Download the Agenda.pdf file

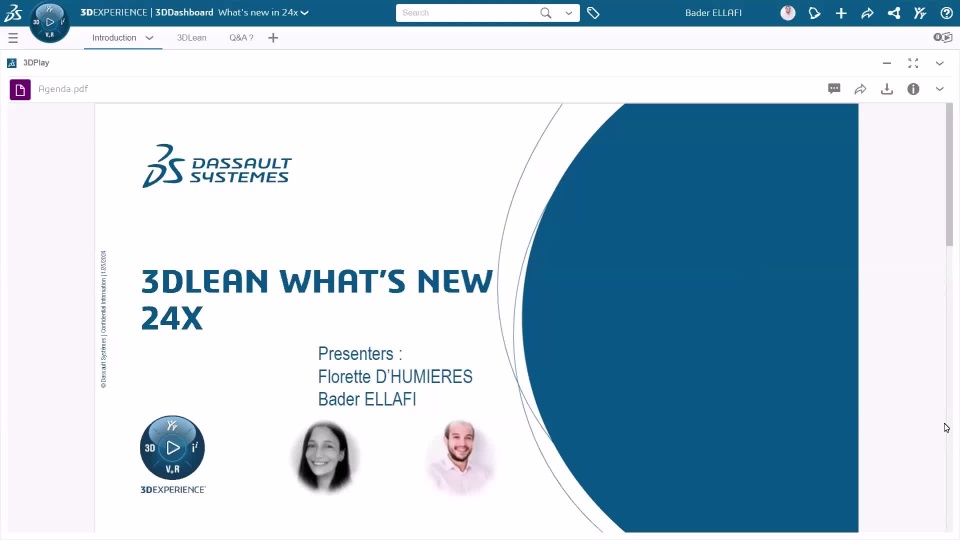pyautogui.click(x=886, y=89)
